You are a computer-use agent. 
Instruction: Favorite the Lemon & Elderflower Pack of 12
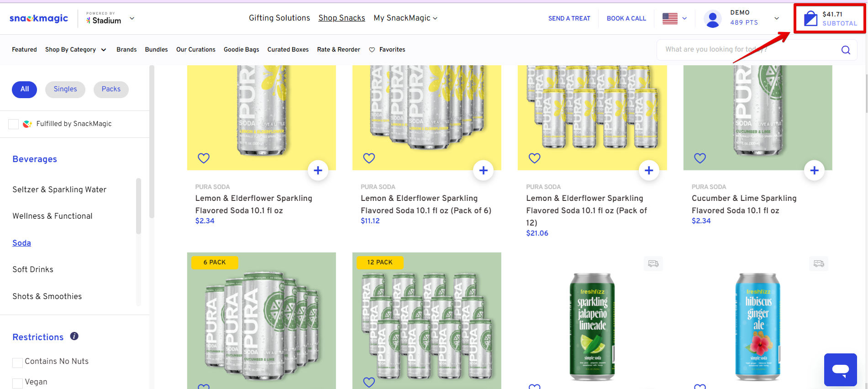[x=534, y=158]
